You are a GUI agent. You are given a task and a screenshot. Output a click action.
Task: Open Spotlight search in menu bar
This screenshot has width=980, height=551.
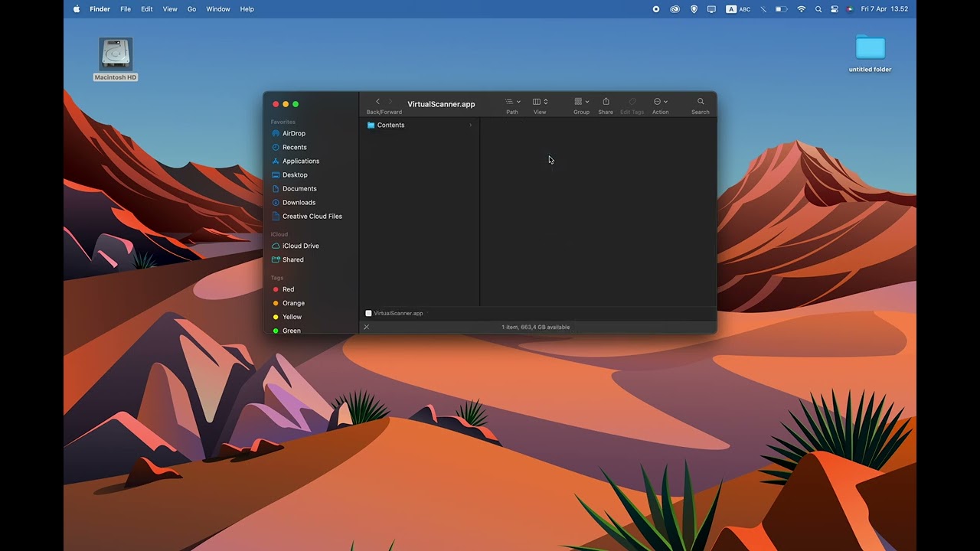tap(818, 9)
